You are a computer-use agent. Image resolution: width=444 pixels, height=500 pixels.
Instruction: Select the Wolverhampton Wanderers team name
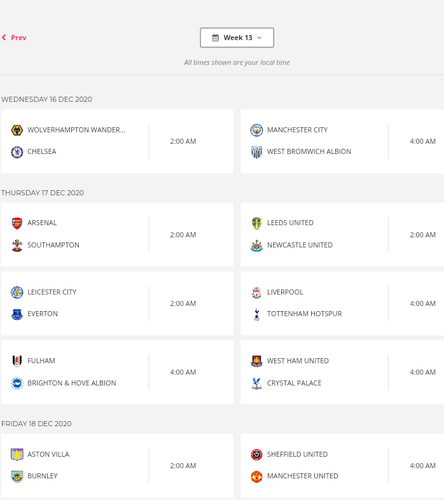click(x=76, y=130)
